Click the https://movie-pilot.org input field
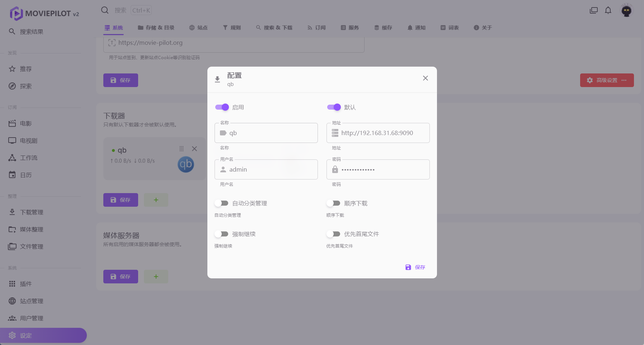Screen dimensions: 644x345 coord(234,43)
